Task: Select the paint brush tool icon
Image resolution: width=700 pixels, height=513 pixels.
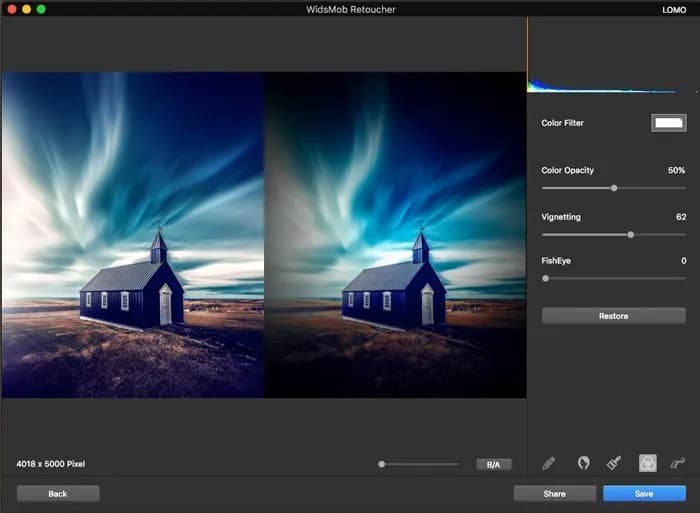Action: 615,463
